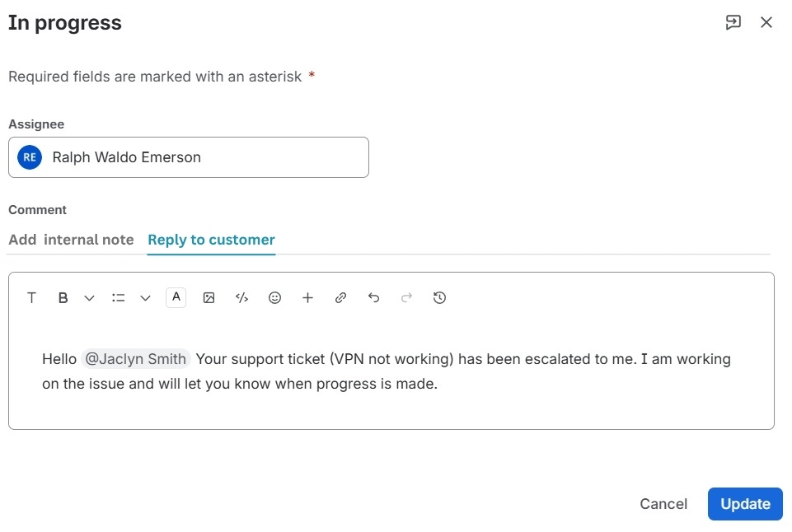792x532 pixels.
Task: Close the In progress dialog
Action: tap(766, 22)
